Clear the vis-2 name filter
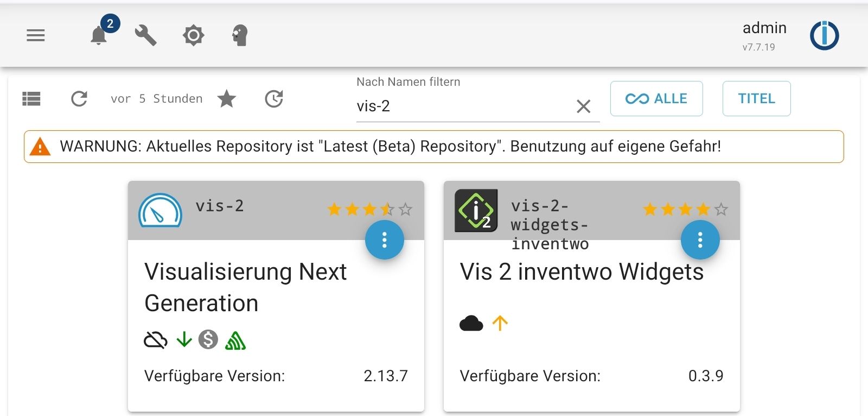 [x=583, y=106]
